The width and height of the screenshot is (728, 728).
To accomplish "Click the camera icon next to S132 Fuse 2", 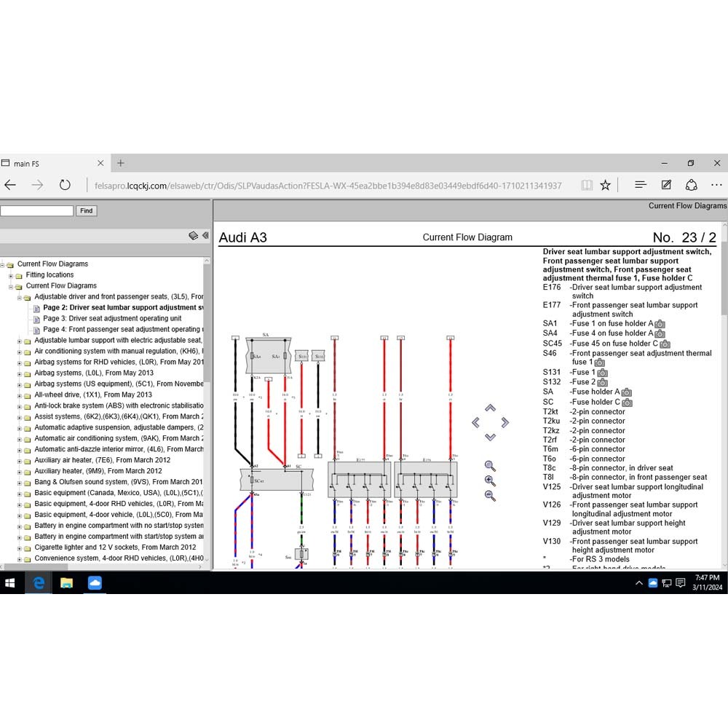I will pyautogui.click(x=603, y=383).
